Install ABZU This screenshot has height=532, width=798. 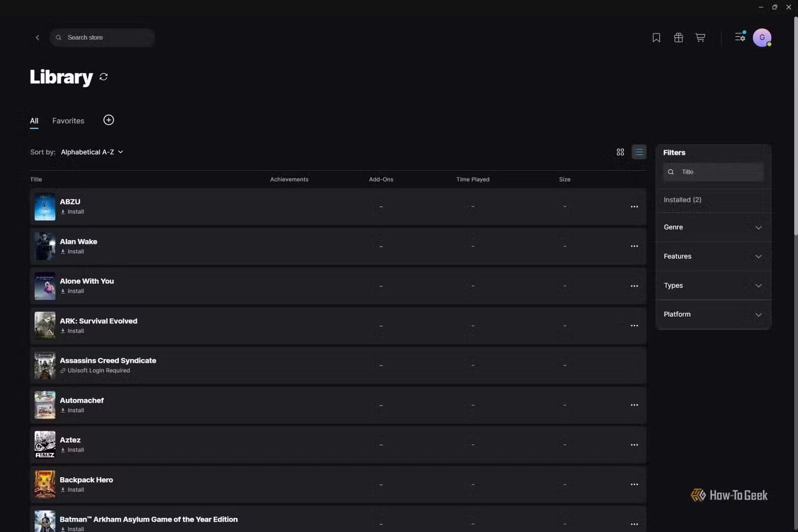[x=72, y=212]
